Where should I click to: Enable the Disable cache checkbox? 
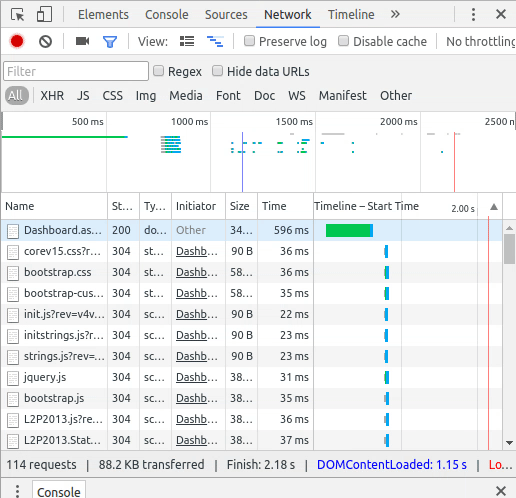tap(343, 41)
